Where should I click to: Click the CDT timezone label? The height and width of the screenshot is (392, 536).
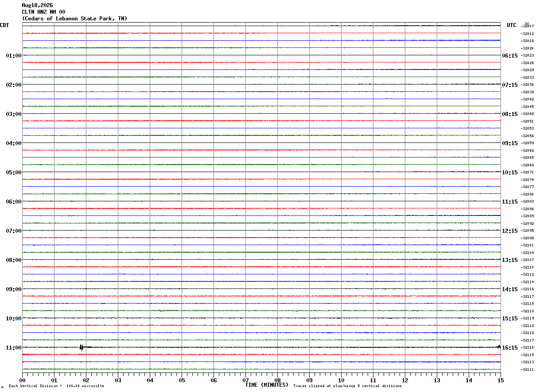pos(4,25)
